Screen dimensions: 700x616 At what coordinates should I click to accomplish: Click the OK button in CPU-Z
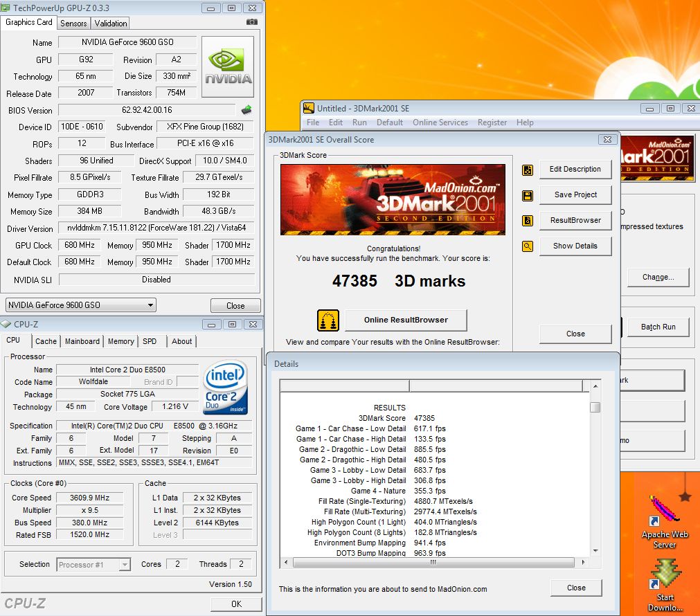[236, 604]
